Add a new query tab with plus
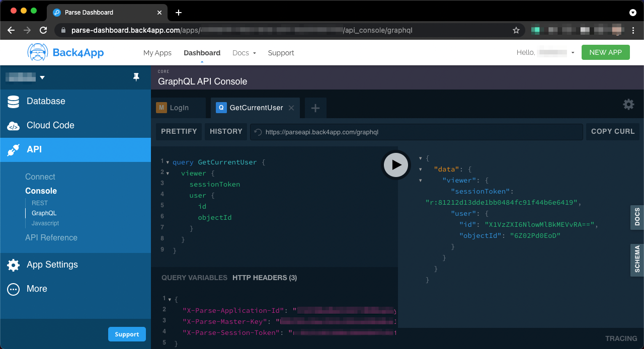The height and width of the screenshot is (349, 644). [315, 108]
